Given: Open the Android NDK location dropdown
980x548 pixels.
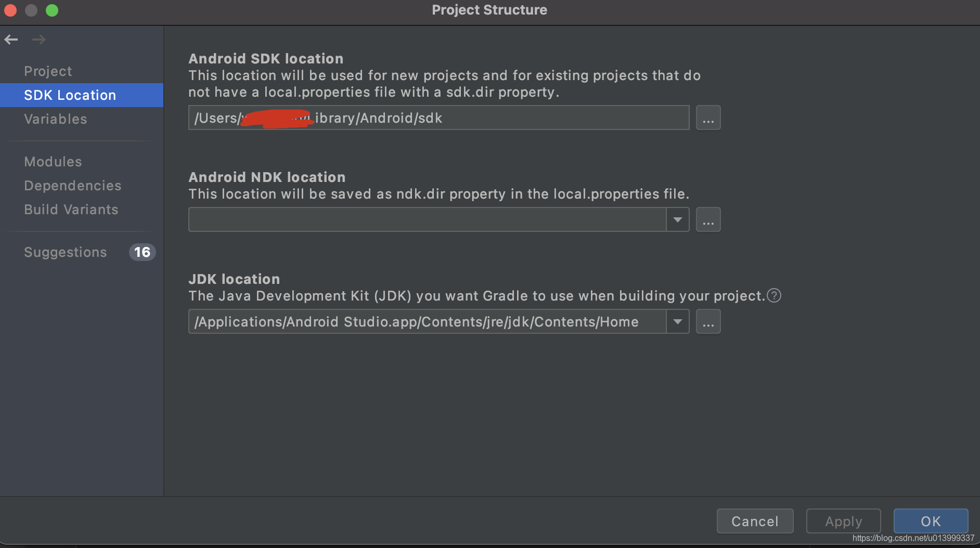Looking at the screenshot, I should pyautogui.click(x=677, y=219).
